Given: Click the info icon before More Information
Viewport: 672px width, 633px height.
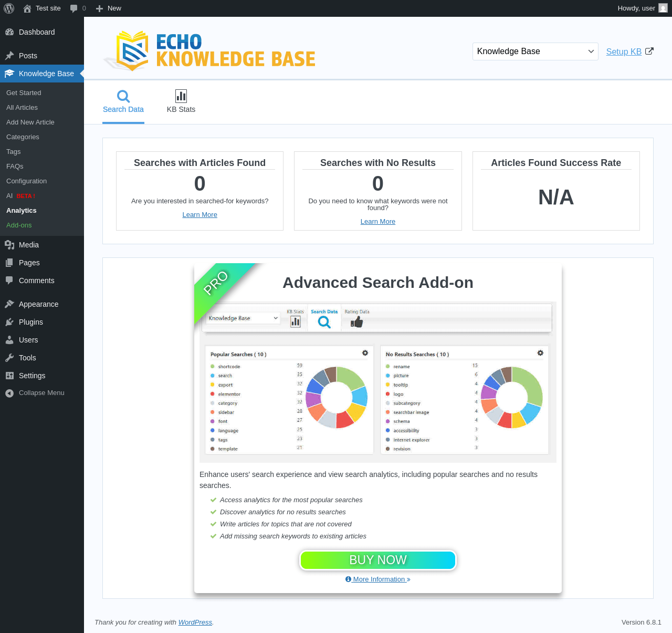Looking at the screenshot, I should click(x=348, y=579).
